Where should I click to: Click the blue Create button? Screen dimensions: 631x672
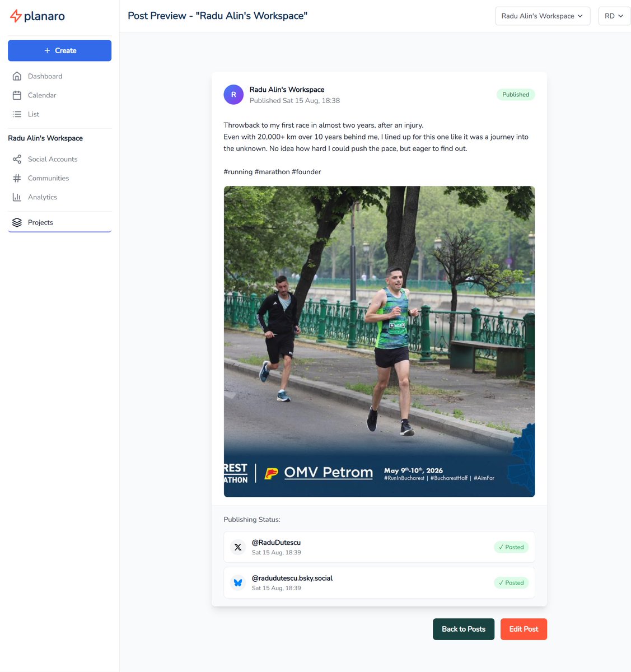click(x=59, y=50)
